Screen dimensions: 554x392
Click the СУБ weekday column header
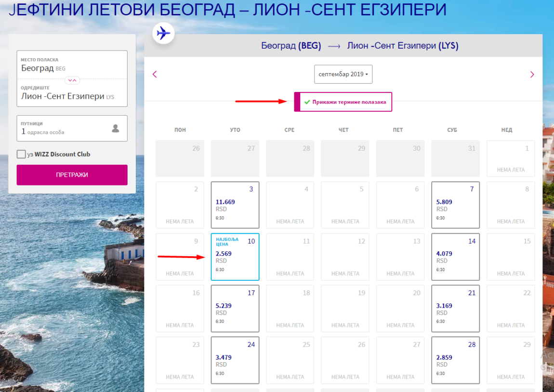452,130
